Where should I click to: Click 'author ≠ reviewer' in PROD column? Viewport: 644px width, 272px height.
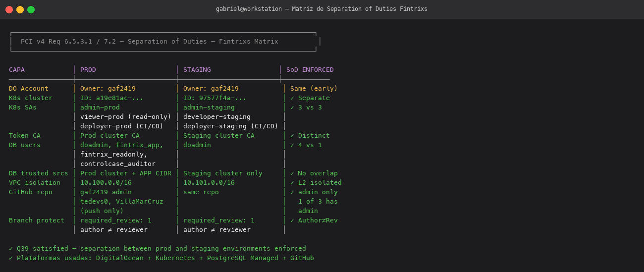tap(114, 230)
